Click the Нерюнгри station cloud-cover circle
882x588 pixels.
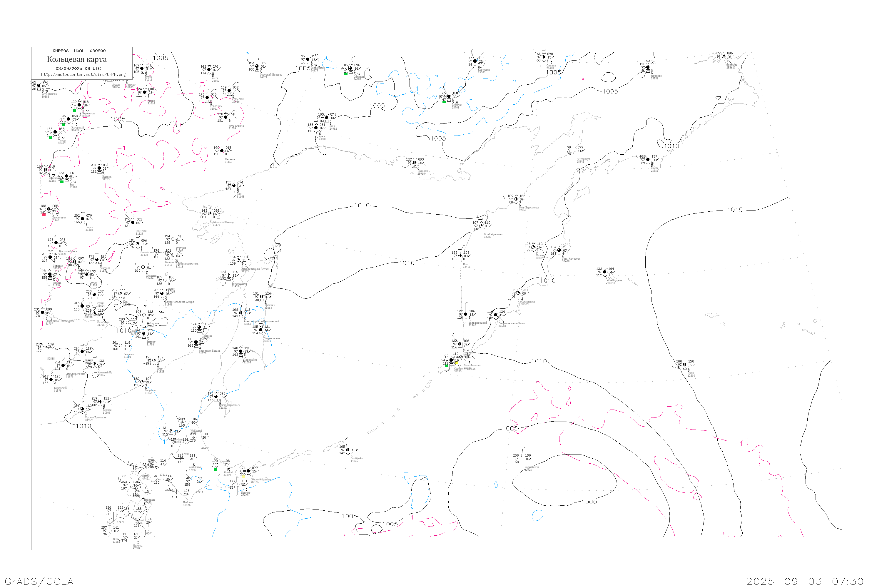point(79,105)
